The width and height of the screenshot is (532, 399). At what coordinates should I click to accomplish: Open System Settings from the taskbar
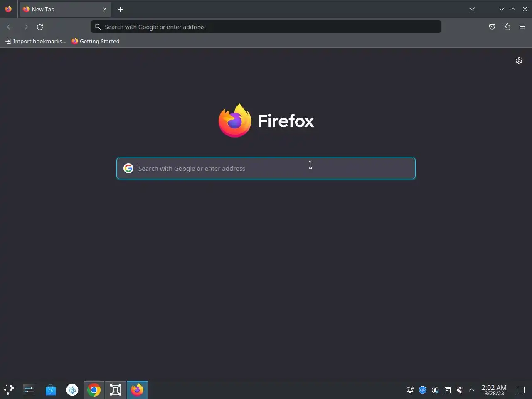click(29, 389)
